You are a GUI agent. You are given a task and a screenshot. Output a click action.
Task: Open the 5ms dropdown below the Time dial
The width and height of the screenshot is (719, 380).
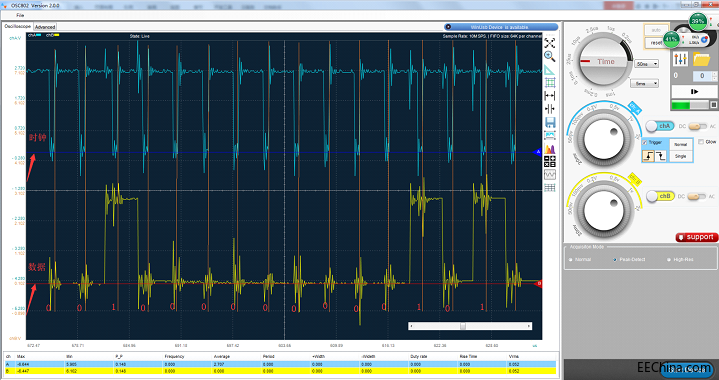(644, 83)
